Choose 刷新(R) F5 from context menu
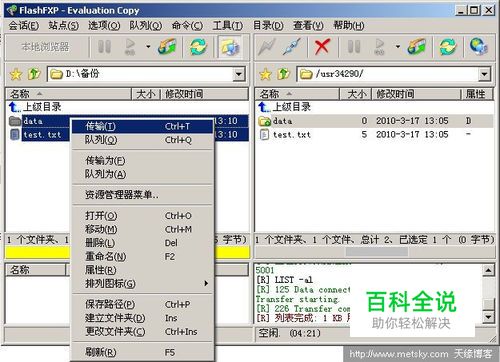This screenshot has width=500, height=362. click(143, 352)
